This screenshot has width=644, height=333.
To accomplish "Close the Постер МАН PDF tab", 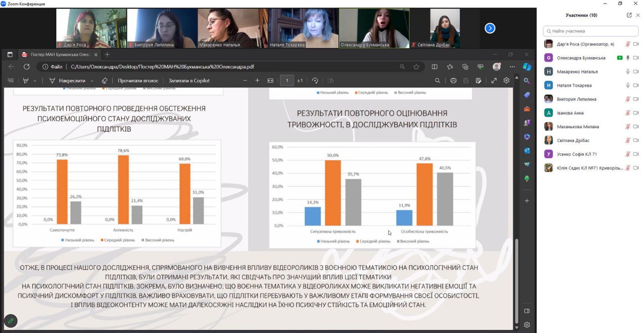I will (x=96, y=54).
